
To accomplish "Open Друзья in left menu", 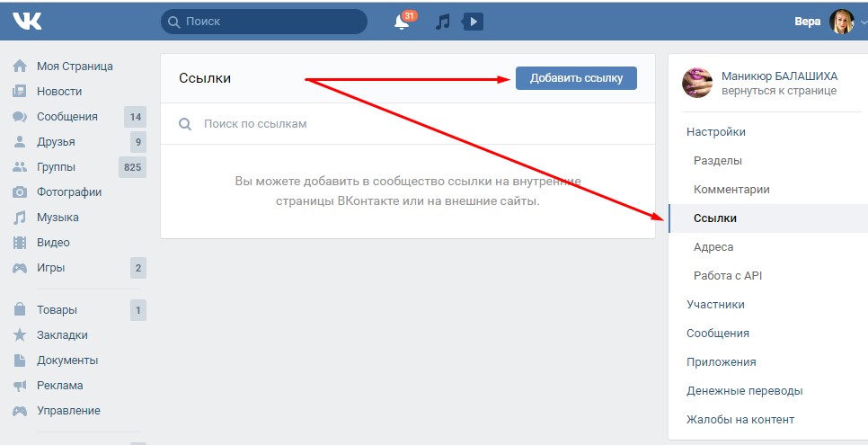I will pos(56,142).
